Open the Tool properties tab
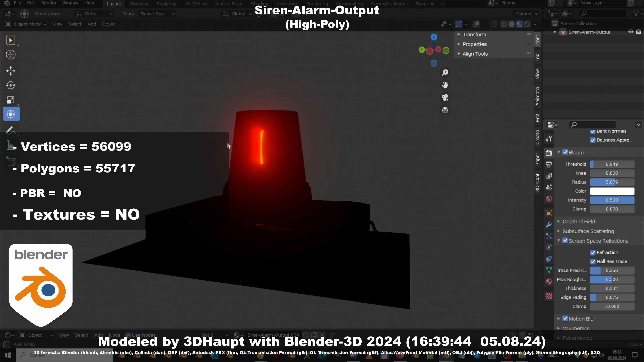Screen dimensions: 644x362 549,138
